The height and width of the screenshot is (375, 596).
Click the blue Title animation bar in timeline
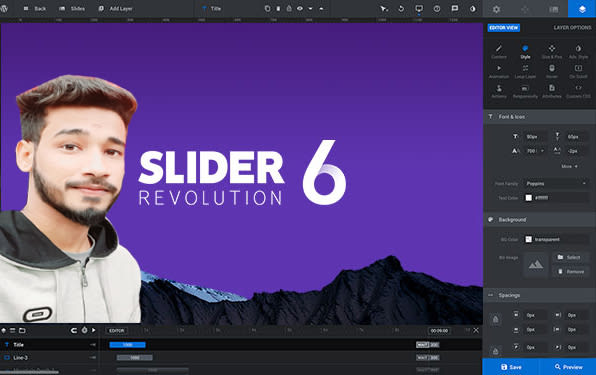click(127, 345)
